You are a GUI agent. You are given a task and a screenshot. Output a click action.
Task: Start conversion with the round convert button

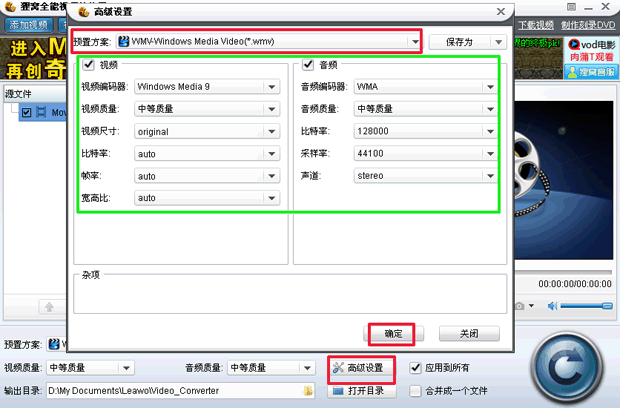567,368
